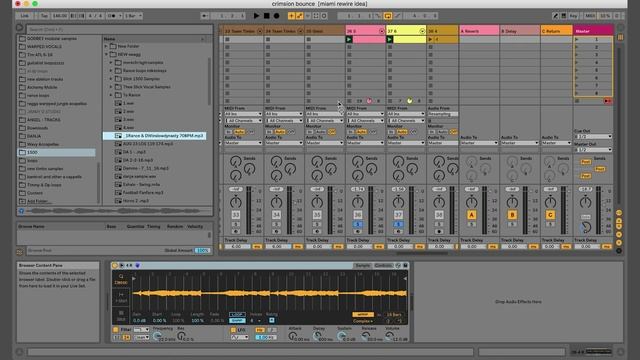Open the Master Out dropdown
Image resolution: width=640 pixels, height=360 pixels.
coord(593,150)
